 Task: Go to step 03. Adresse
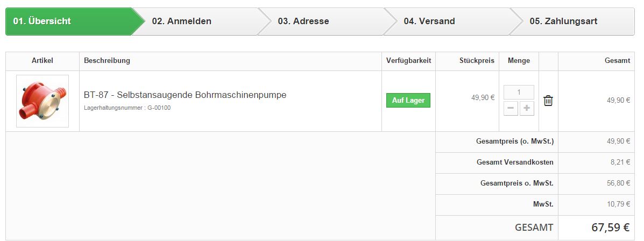pos(303,22)
